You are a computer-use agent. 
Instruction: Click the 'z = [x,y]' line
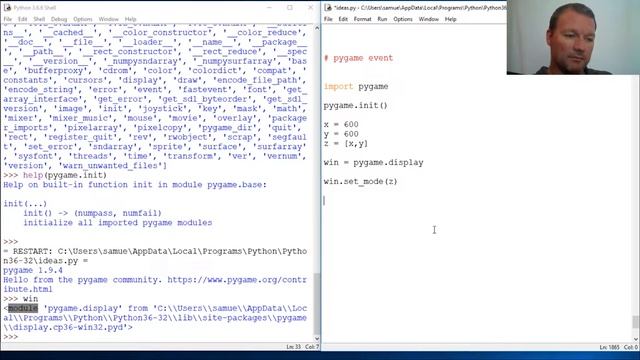point(346,143)
